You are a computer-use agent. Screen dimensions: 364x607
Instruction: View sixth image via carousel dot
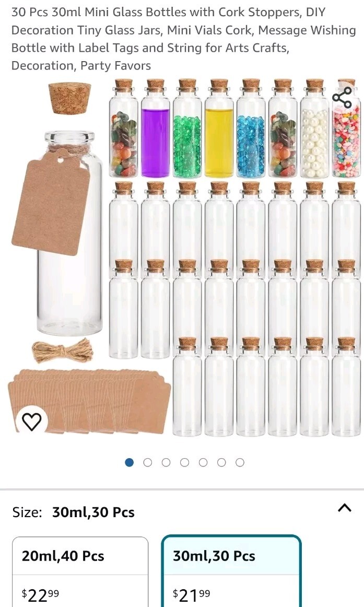click(x=221, y=463)
